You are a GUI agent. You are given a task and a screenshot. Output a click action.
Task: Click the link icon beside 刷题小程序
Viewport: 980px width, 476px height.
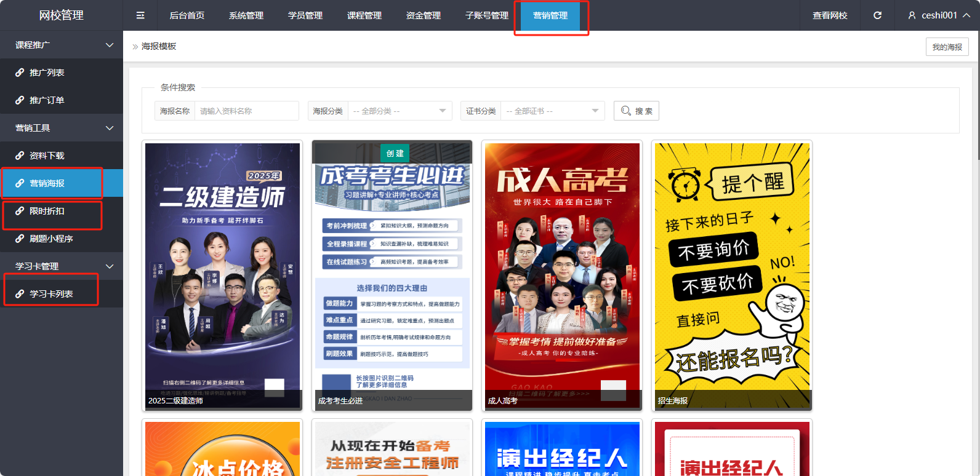click(x=20, y=239)
